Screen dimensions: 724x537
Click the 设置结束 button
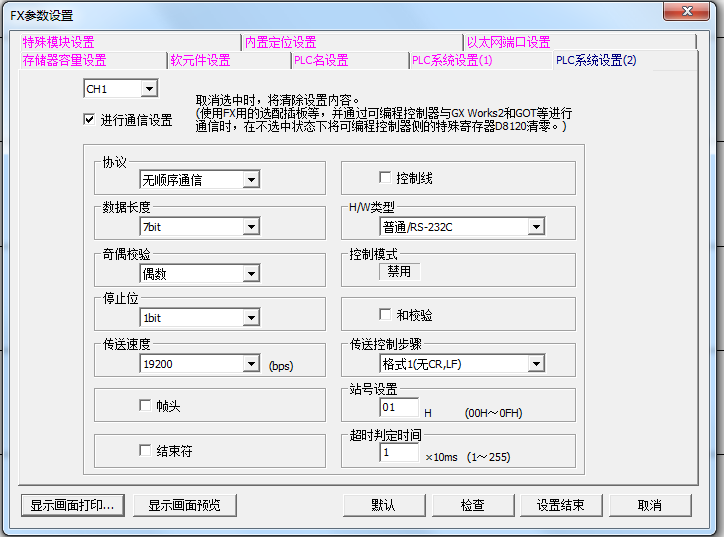pyautogui.click(x=560, y=505)
